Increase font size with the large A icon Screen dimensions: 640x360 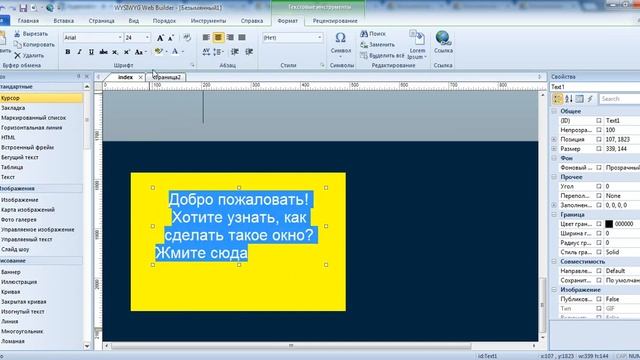tap(160, 38)
